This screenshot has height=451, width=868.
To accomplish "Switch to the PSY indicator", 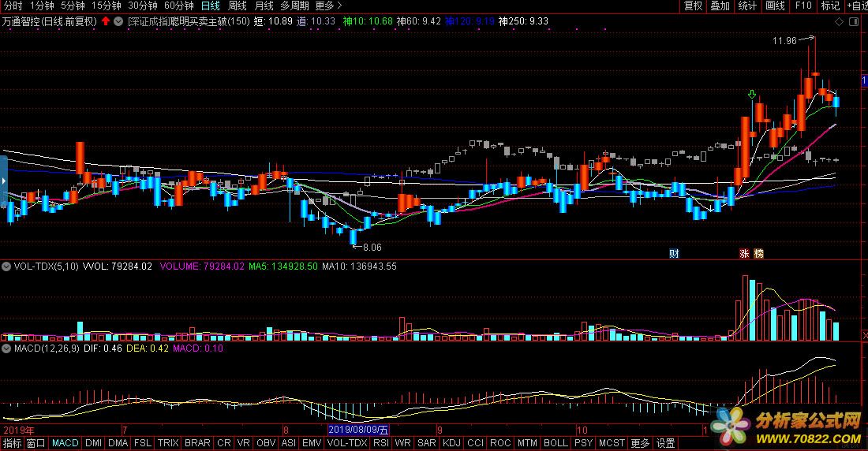I will (583, 443).
